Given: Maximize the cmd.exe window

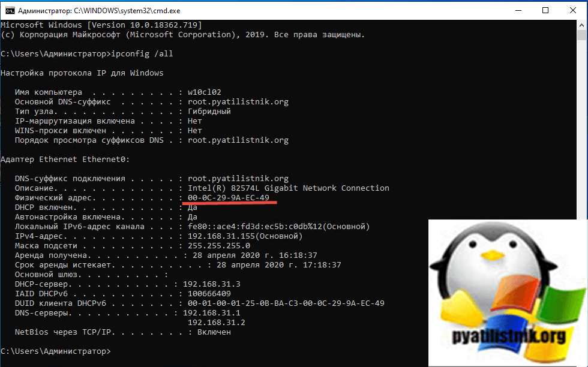Looking at the screenshot, I should (545, 10).
